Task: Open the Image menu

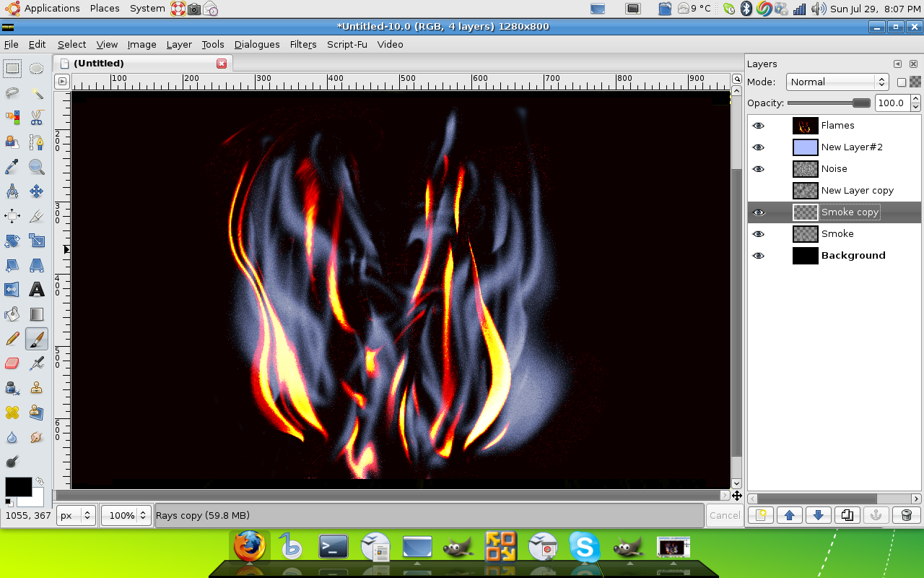Action: [141, 44]
